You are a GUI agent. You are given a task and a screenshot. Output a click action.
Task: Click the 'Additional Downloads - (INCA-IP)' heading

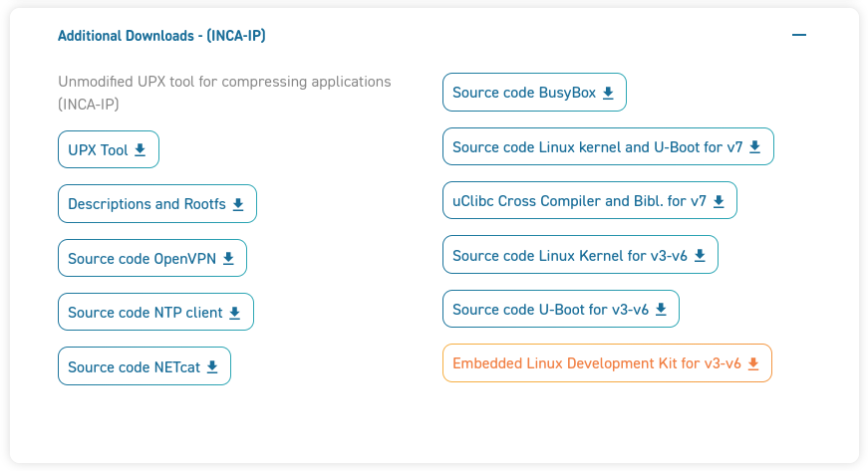pos(161,36)
